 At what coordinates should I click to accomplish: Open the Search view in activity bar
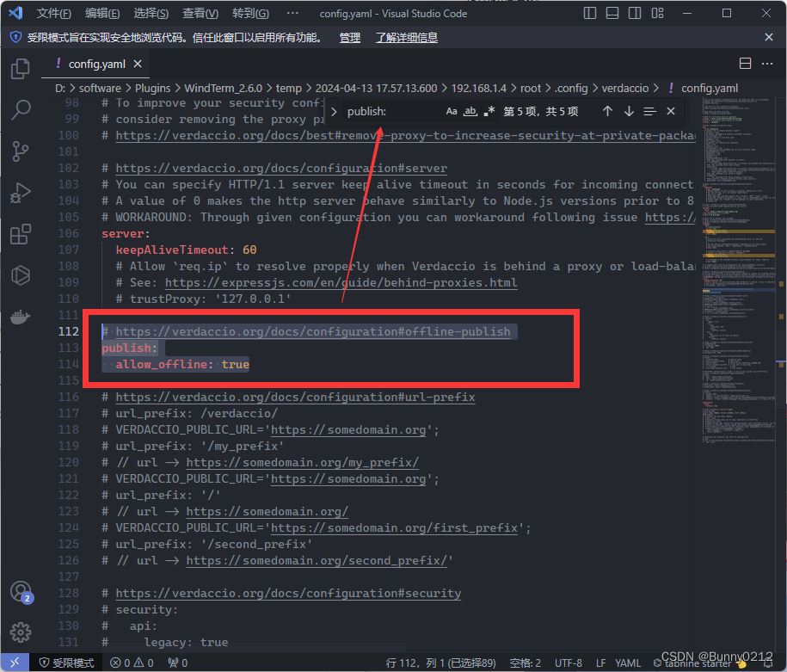pos(21,109)
